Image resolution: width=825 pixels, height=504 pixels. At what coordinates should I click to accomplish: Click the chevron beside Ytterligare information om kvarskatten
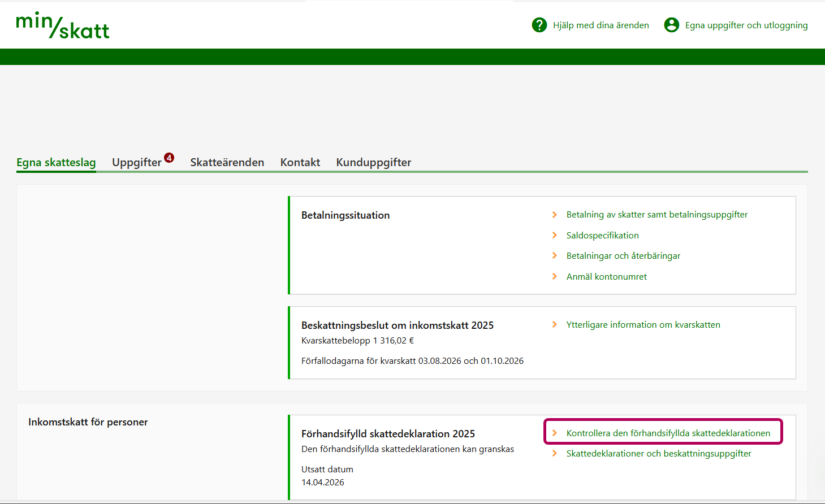555,324
